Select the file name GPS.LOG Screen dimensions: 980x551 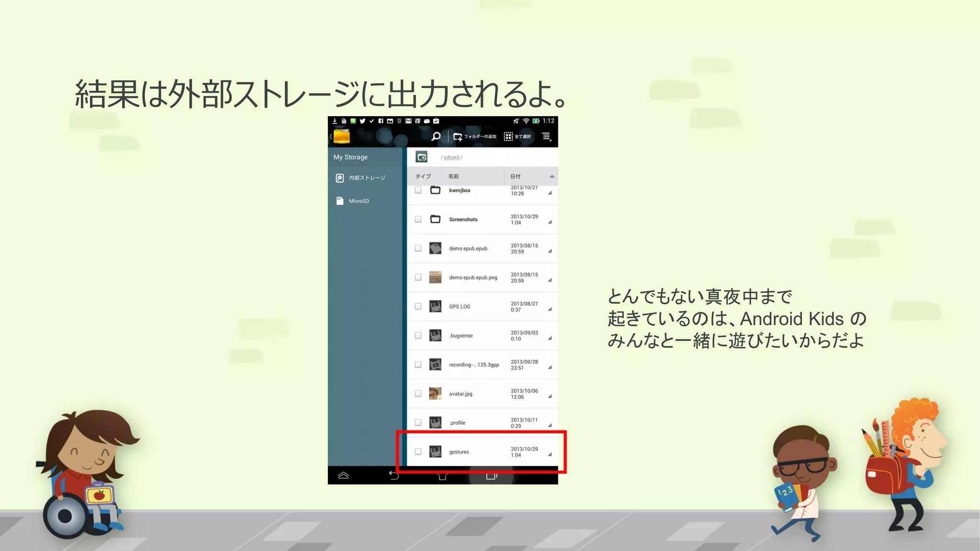click(x=460, y=307)
